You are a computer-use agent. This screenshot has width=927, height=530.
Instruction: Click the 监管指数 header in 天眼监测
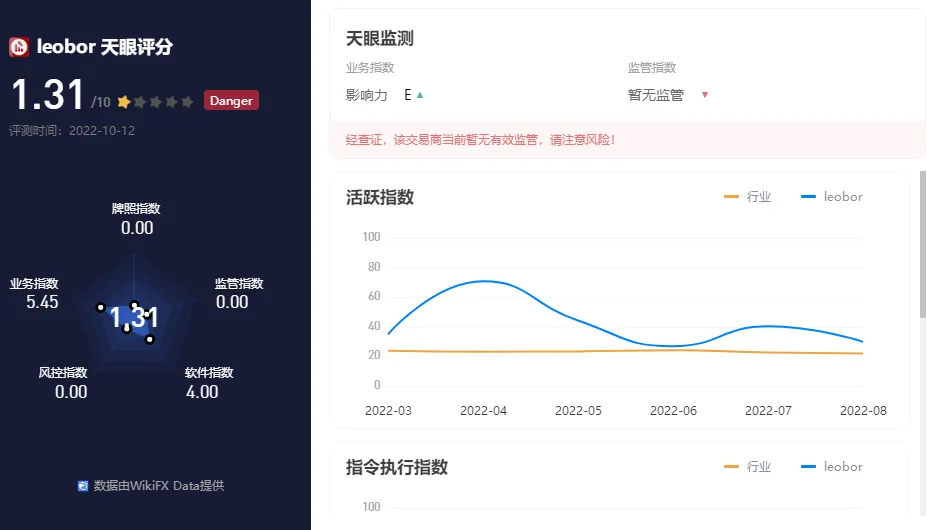652,67
